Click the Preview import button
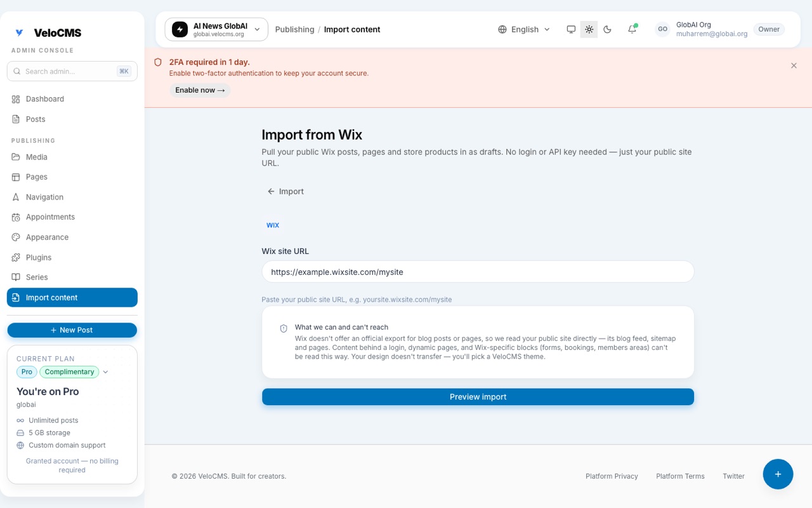The image size is (812, 508). point(478,397)
